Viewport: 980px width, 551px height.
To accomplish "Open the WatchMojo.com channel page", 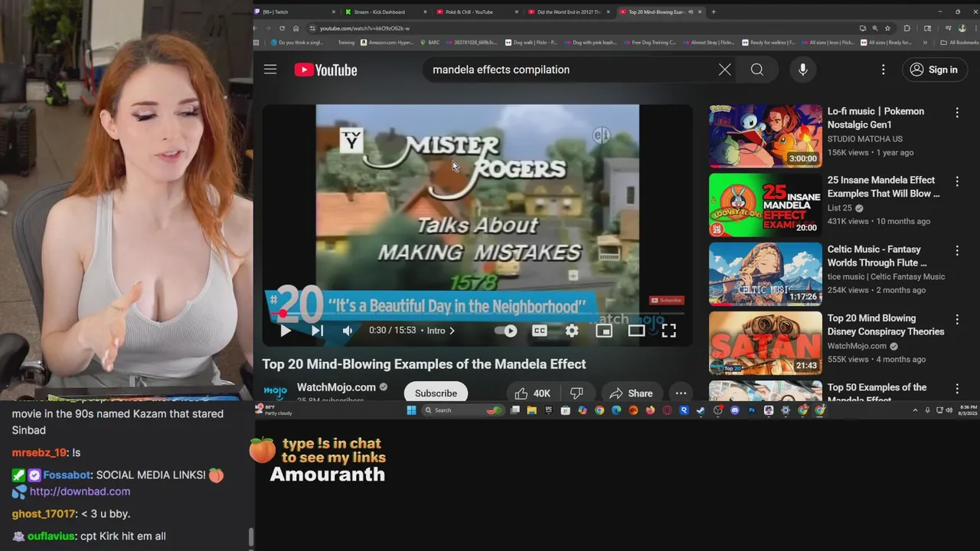I will point(336,387).
